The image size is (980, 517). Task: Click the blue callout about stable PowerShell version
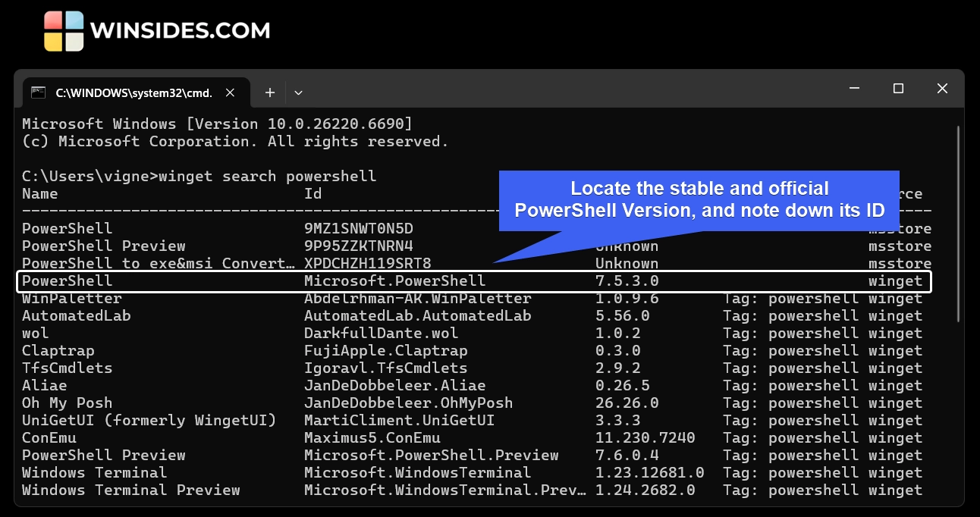pyautogui.click(x=699, y=199)
